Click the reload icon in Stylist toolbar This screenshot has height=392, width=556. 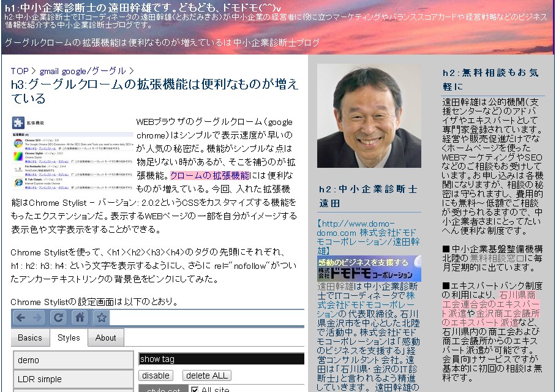(x=58, y=317)
